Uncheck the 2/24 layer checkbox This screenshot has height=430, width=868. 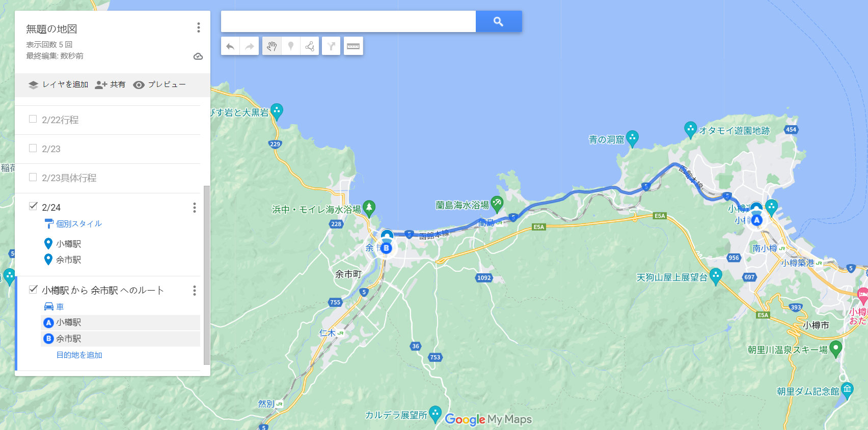(33, 206)
